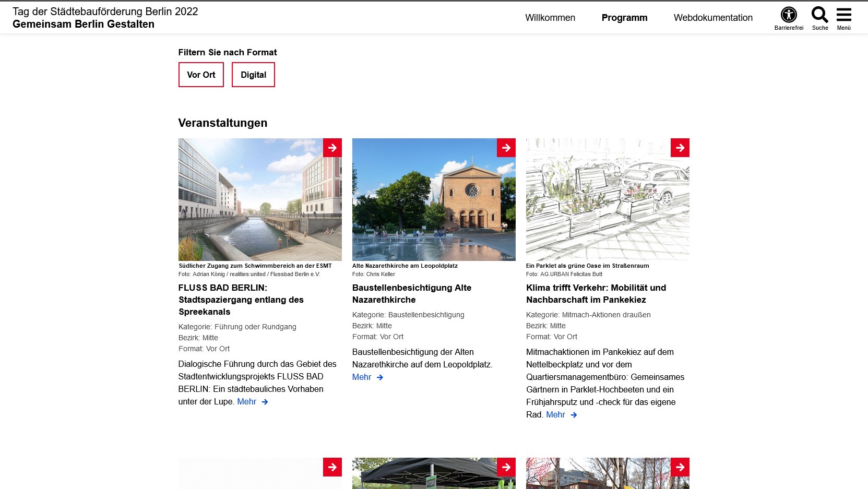Click the Suche magnifier icon

pos(819,15)
